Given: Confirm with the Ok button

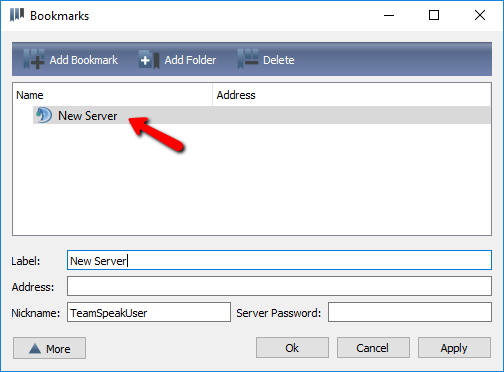Looking at the screenshot, I should point(292,348).
